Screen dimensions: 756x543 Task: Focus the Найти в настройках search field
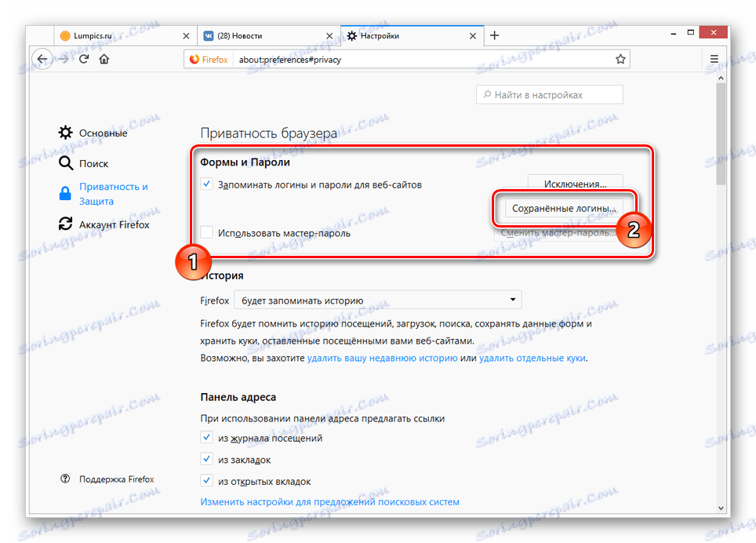[549, 95]
